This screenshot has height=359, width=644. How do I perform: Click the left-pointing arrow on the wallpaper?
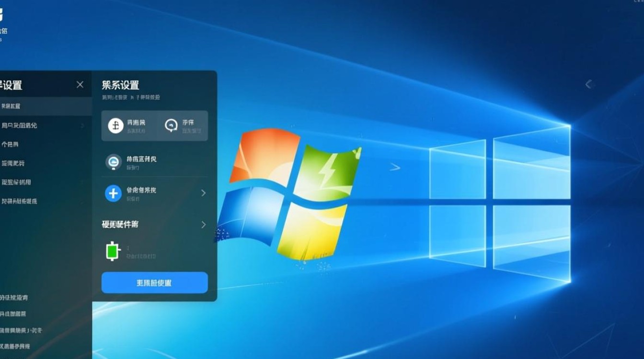pos(588,84)
